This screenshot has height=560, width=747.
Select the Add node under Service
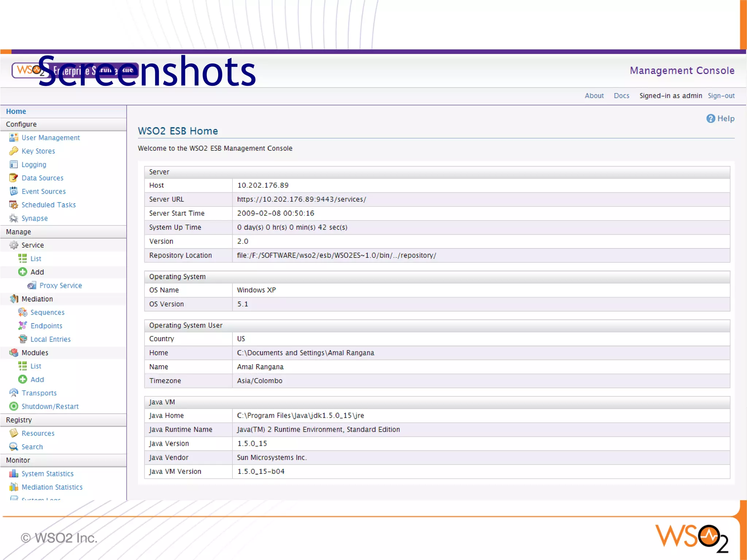37,272
